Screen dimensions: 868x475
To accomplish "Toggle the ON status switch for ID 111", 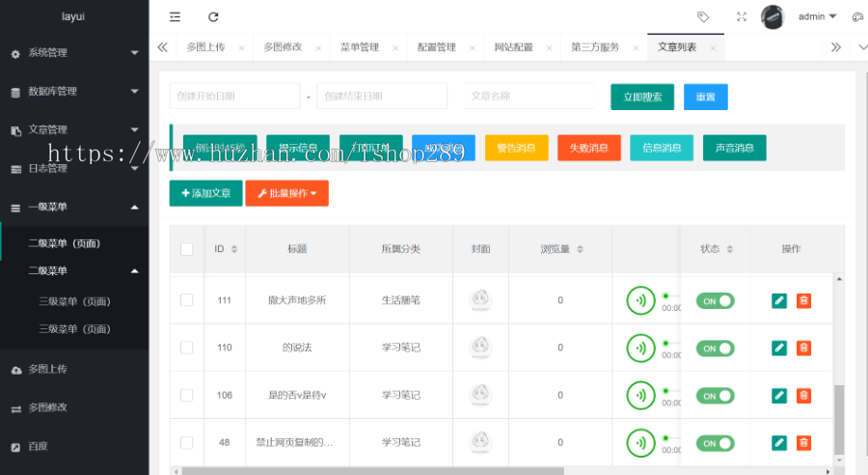I will (x=715, y=300).
